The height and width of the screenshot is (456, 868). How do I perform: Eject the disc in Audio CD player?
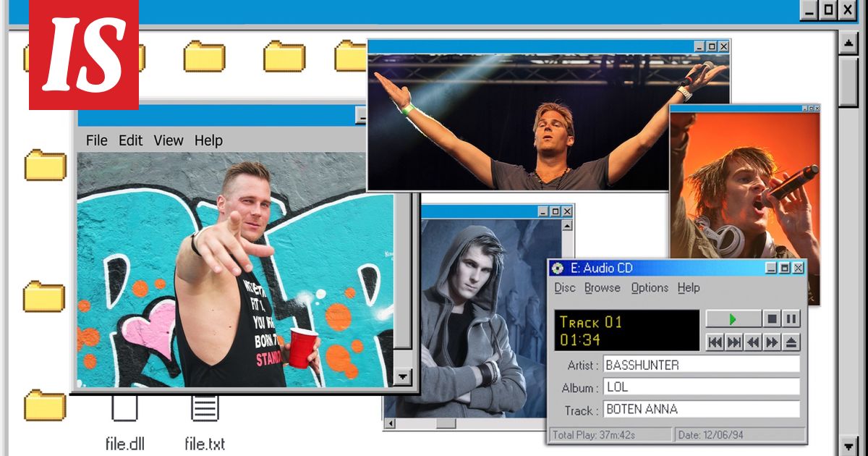pyautogui.click(x=791, y=342)
